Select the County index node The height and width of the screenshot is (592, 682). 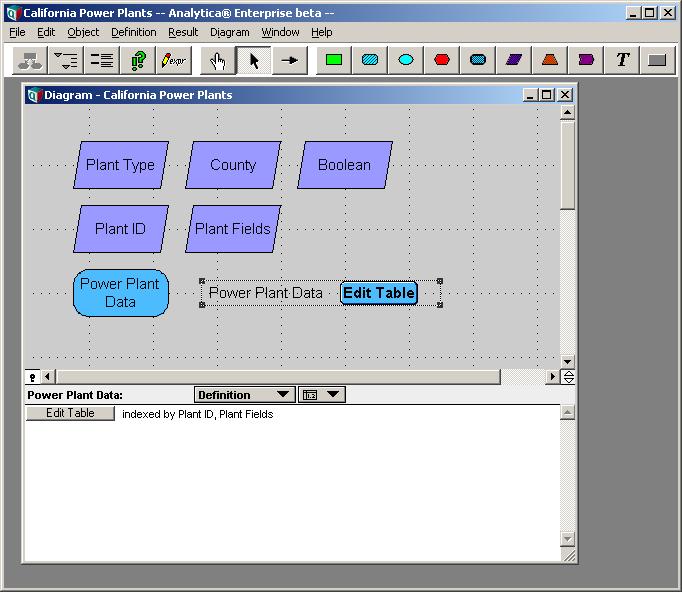(233, 165)
